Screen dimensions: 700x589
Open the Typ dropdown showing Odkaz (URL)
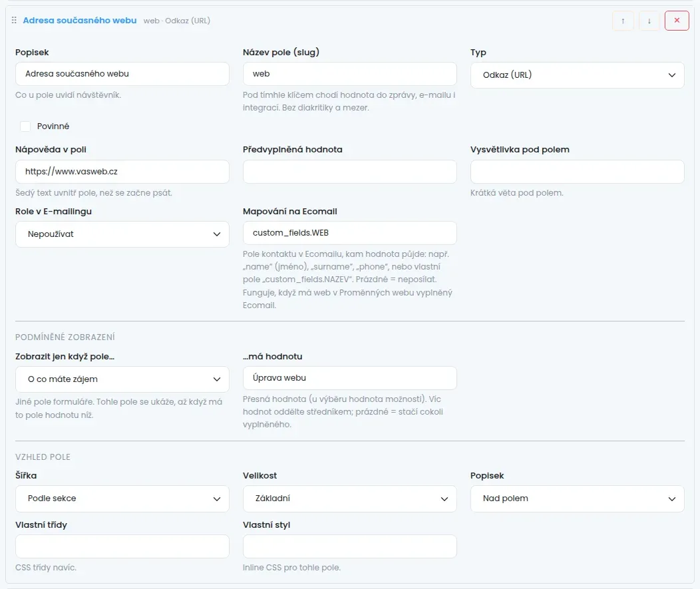[577, 75]
